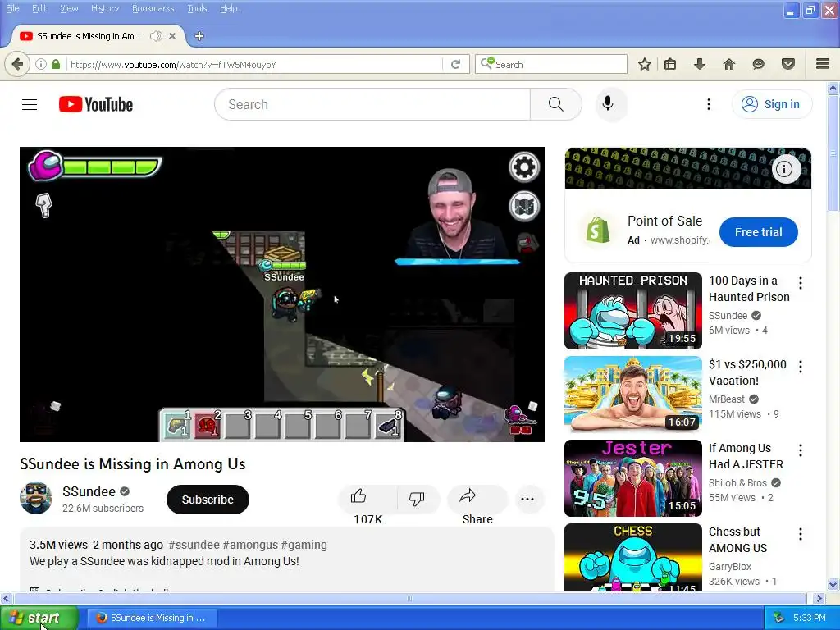Click the YouTube search input field
This screenshot has height=630, width=840.
coord(372,104)
